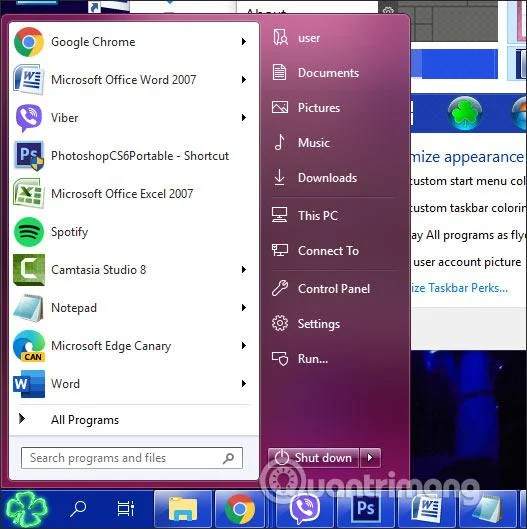Click the user profile icon

pos(280,37)
